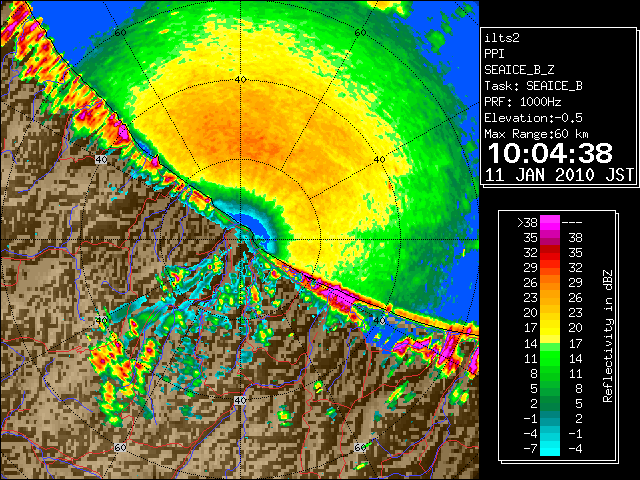Click the 'PPI' scan type text
Screen dimensions: 640x480
(494, 54)
